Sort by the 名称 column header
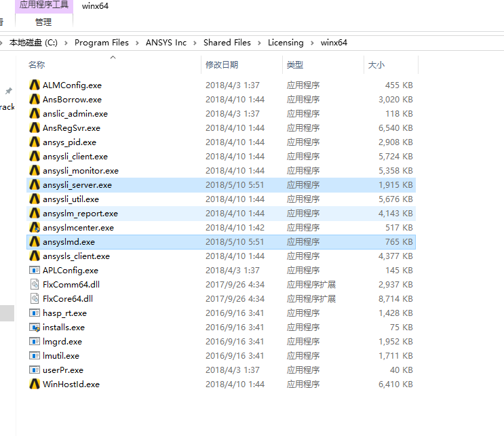The width and height of the screenshot is (504, 436). pyautogui.click(x=37, y=65)
